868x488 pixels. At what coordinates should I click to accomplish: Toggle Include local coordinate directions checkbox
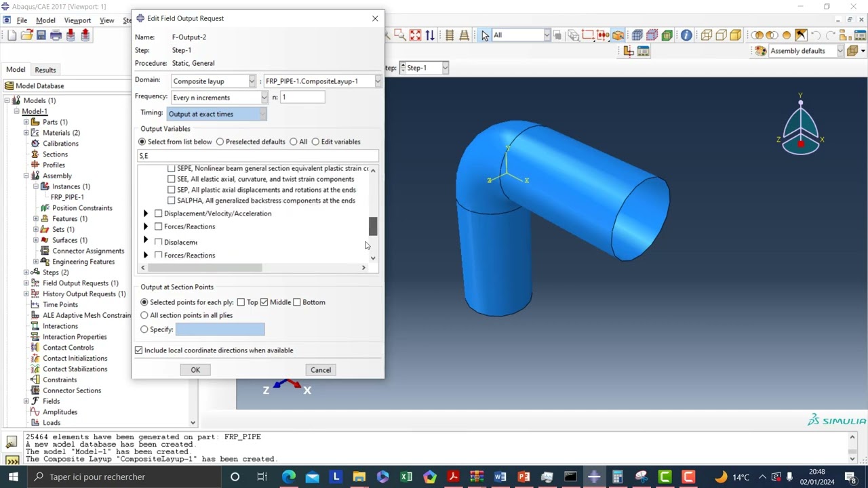pos(139,350)
